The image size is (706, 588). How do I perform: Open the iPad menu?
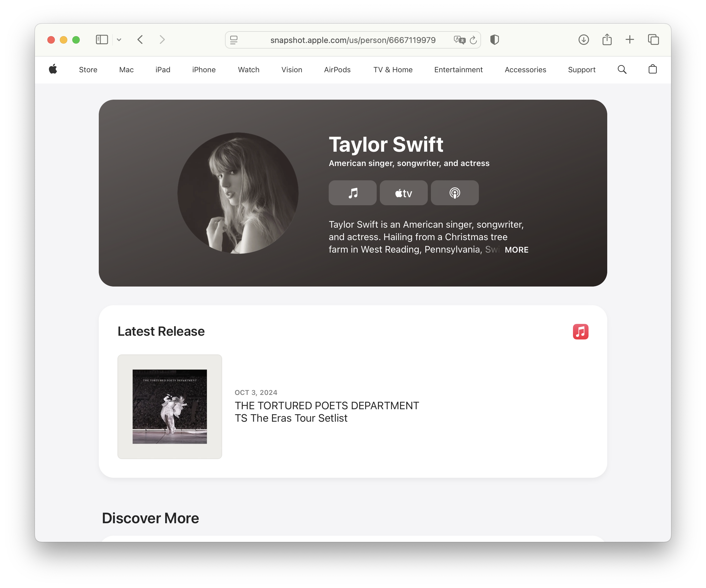pyautogui.click(x=163, y=69)
